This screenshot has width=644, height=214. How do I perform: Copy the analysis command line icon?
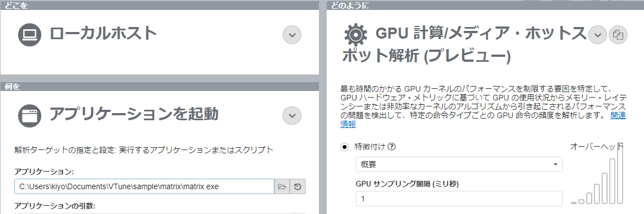click(x=618, y=35)
